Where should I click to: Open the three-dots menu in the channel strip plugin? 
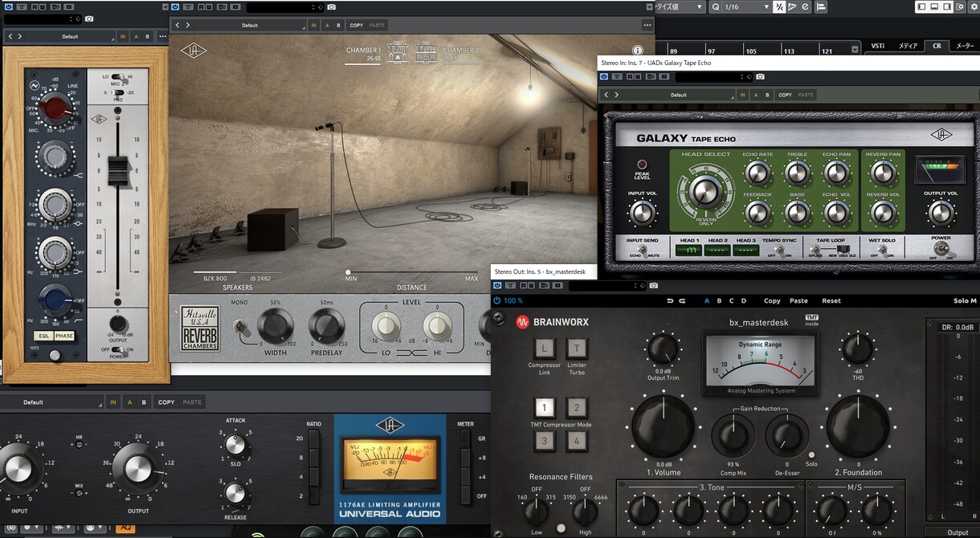click(163, 36)
